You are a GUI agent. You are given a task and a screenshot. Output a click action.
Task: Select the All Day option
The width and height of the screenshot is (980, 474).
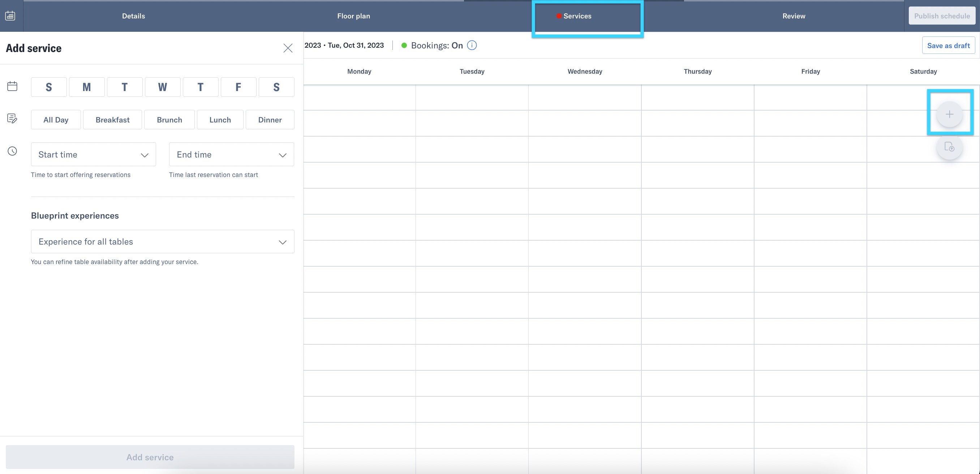[x=56, y=120]
